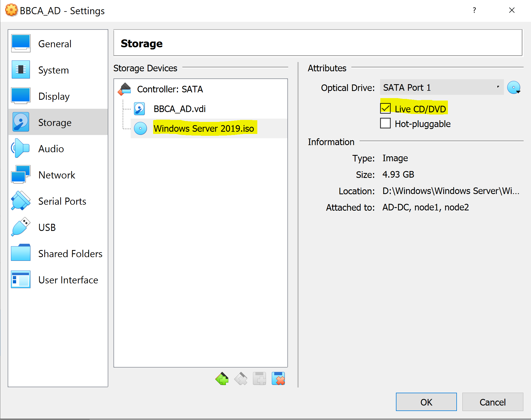This screenshot has height=420, width=531.
Task: Open the Optical Drive SATA Port dropdown
Action: tap(442, 87)
